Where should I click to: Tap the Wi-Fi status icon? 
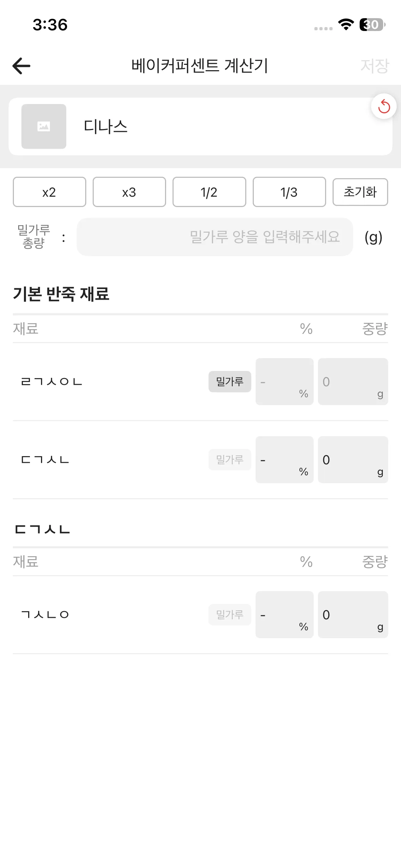[345, 25]
